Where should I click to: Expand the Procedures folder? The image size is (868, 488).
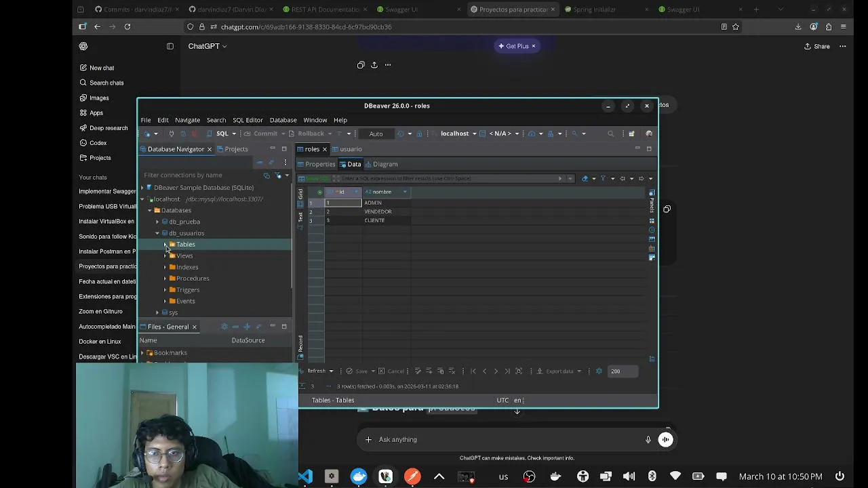click(x=165, y=279)
